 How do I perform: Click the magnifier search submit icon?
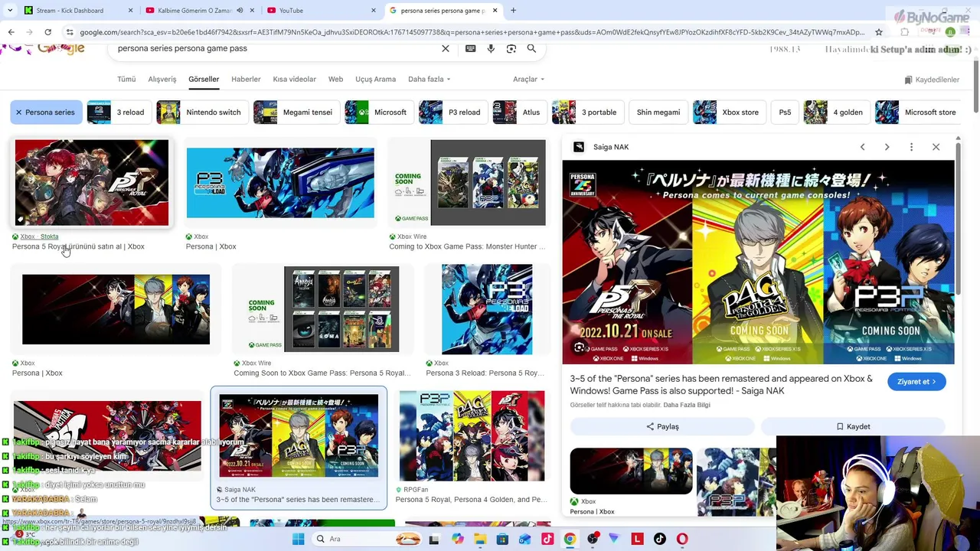click(x=531, y=48)
